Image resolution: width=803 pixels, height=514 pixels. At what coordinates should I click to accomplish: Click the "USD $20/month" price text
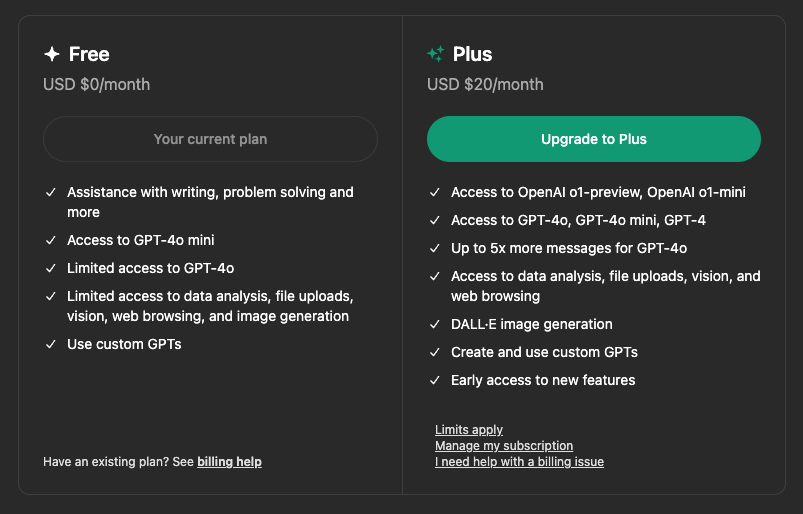point(485,84)
